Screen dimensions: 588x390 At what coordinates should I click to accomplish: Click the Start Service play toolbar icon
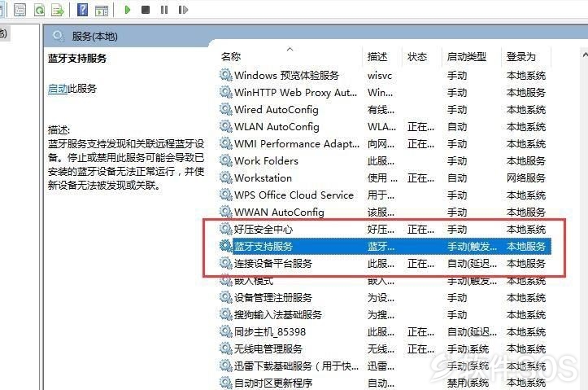click(x=128, y=10)
